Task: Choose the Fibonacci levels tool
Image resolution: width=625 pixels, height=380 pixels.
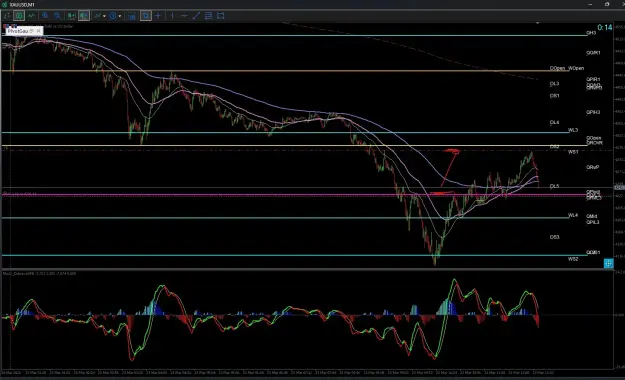Action: tap(208, 16)
